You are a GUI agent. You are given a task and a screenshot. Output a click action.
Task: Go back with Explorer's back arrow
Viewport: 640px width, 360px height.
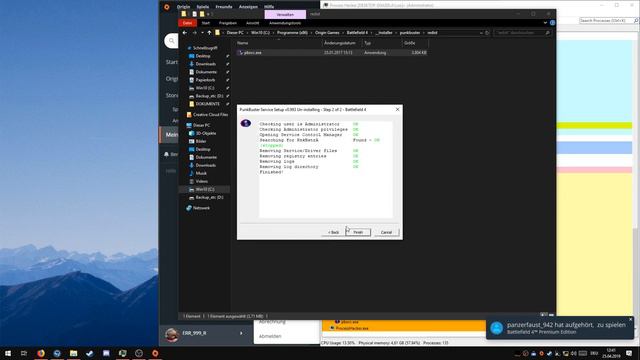(185, 33)
